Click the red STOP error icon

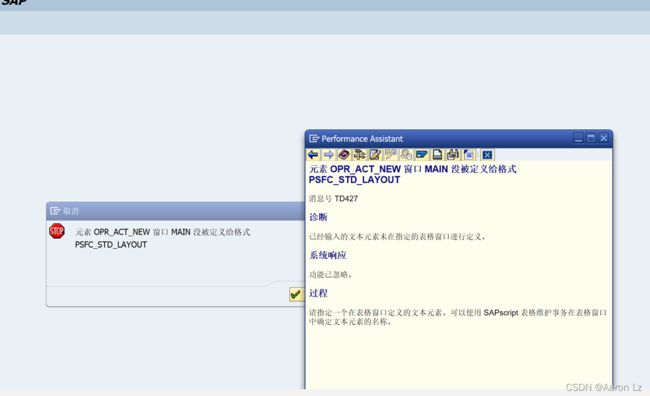(x=57, y=231)
